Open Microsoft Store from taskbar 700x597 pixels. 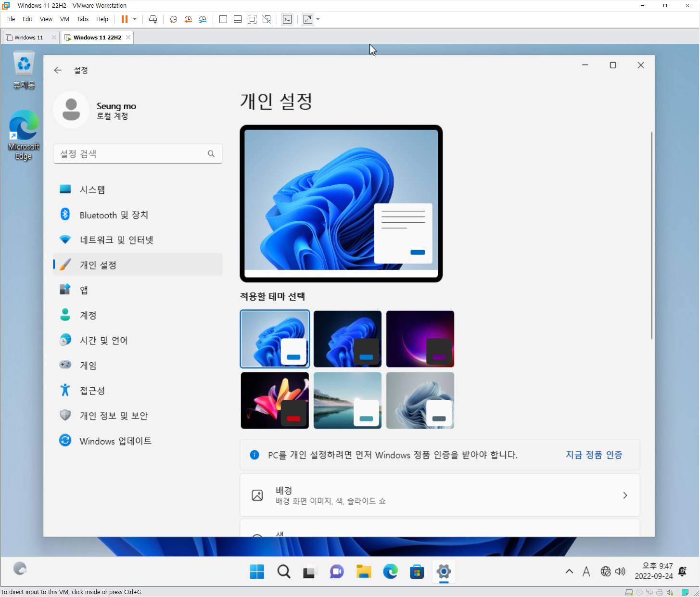click(x=417, y=572)
